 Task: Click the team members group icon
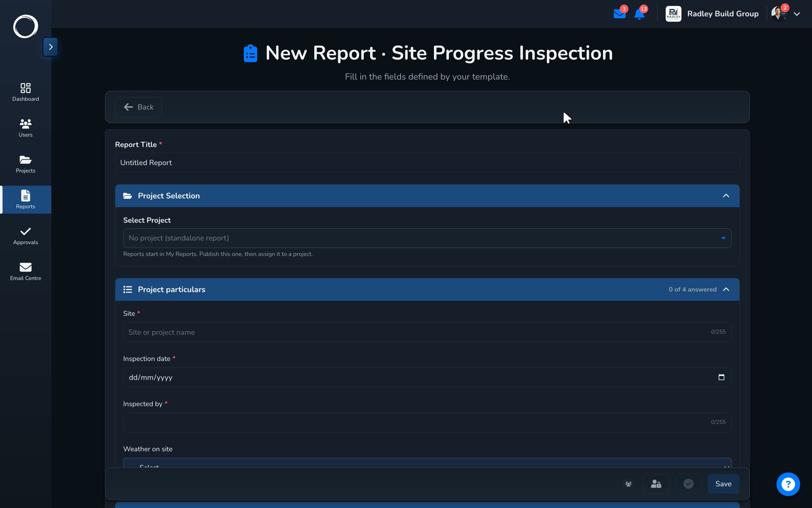(x=628, y=484)
